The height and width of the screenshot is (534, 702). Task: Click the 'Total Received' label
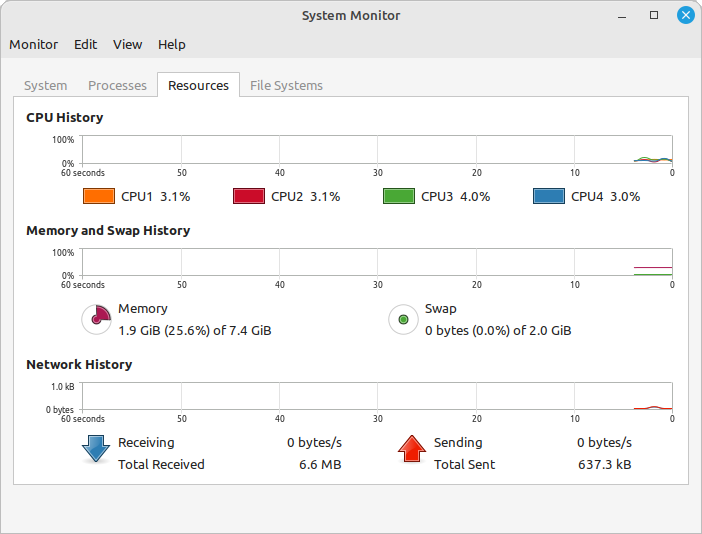click(x=161, y=465)
